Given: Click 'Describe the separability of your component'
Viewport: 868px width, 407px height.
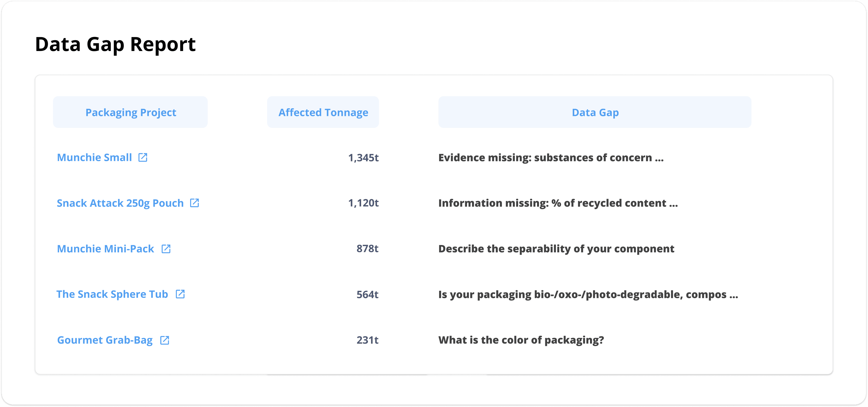Looking at the screenshot, I should coord(556,249).
